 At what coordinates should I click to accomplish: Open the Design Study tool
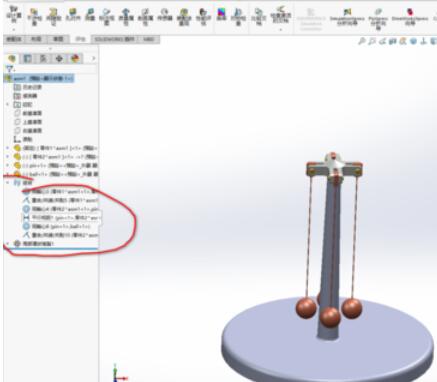coord(14,15)
